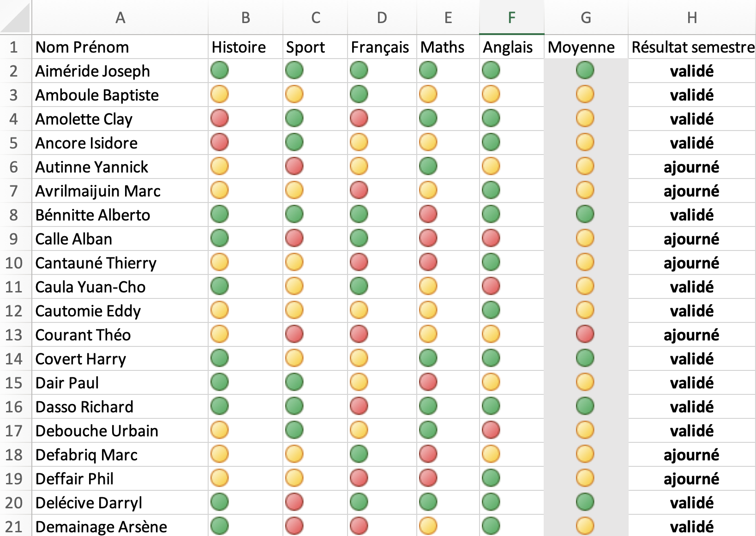The height and width of the screenshot is (536, 756).
Task: Select column G header
Action: click(x=586, y=18)
